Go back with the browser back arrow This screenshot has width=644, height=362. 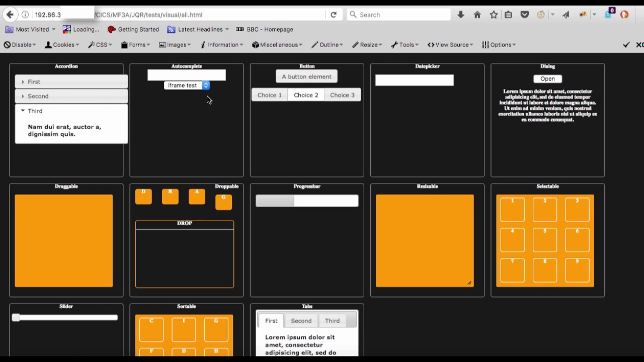click(x=10, y=15)
